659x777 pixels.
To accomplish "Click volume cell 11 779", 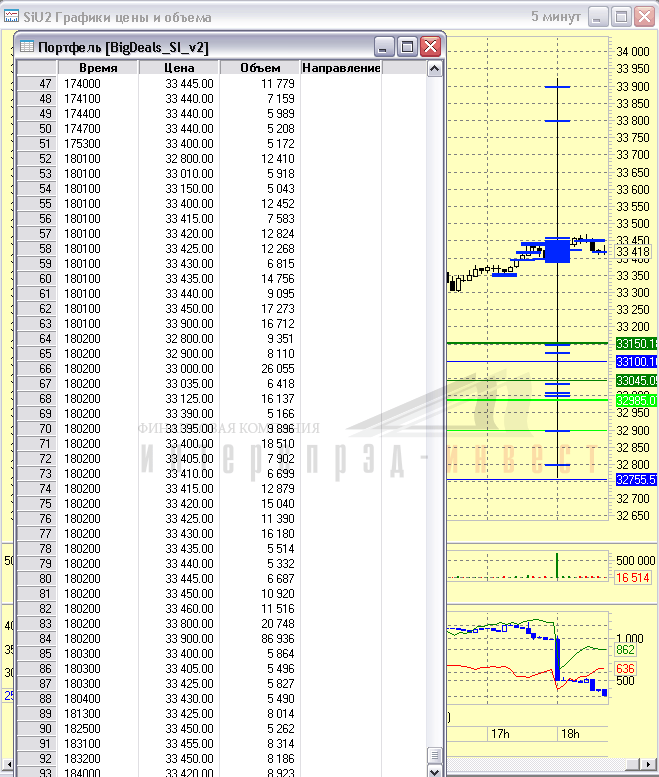I will pos(260,84).
